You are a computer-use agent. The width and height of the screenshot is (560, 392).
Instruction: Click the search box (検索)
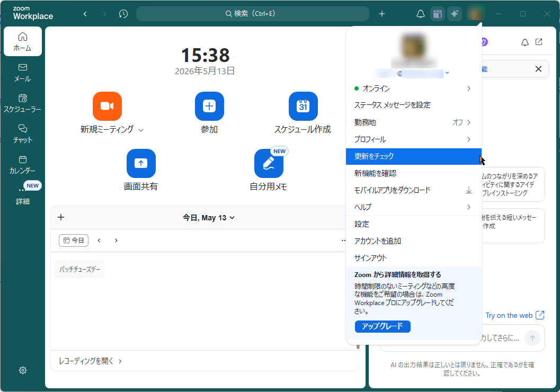point(253,14)
